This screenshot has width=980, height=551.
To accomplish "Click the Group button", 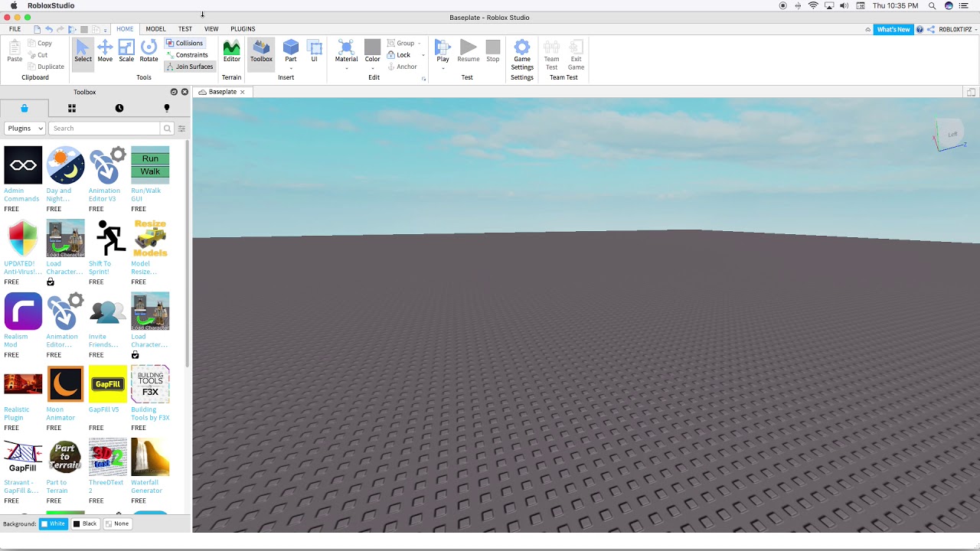I will tap(400, 44).
